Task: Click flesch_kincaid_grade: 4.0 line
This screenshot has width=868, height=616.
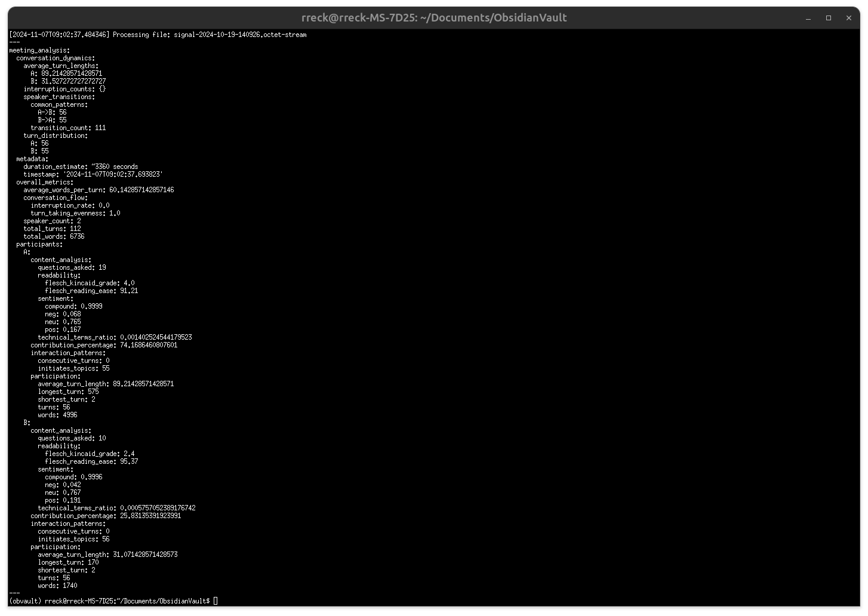Action: coord(90,283)
